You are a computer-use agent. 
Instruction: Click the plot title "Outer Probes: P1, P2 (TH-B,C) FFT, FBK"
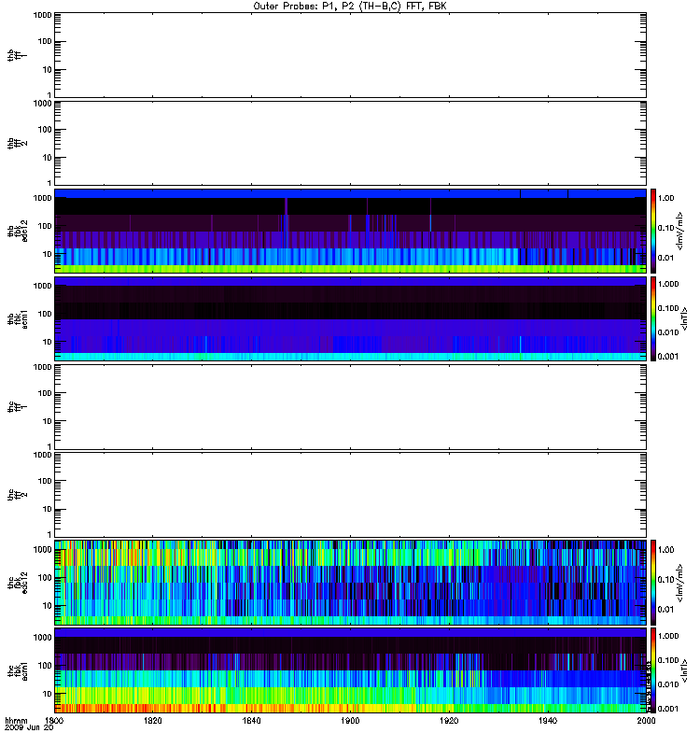click(x=350, y=7)
